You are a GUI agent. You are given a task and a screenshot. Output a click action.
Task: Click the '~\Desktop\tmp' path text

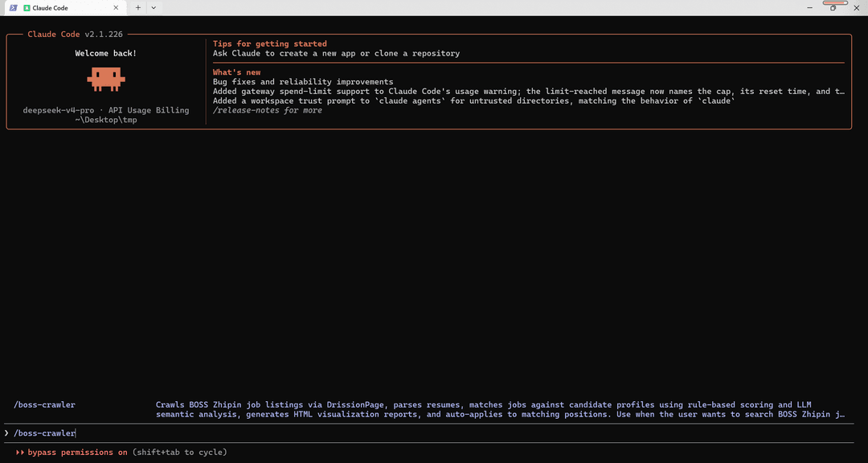click(x=106, y=120)
